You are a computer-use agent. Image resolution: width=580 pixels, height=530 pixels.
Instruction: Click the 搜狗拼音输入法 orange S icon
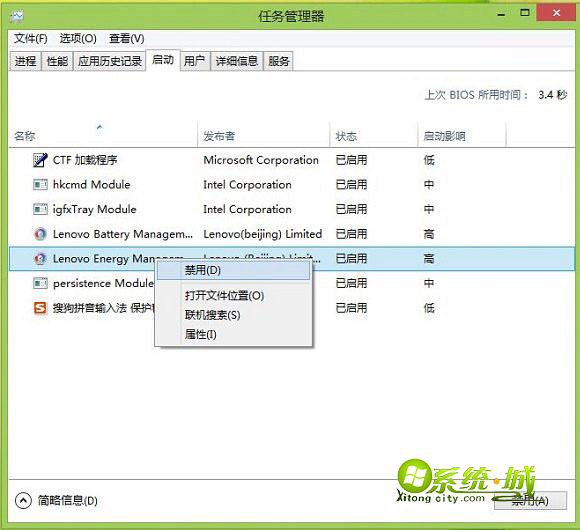coord(40,308)
